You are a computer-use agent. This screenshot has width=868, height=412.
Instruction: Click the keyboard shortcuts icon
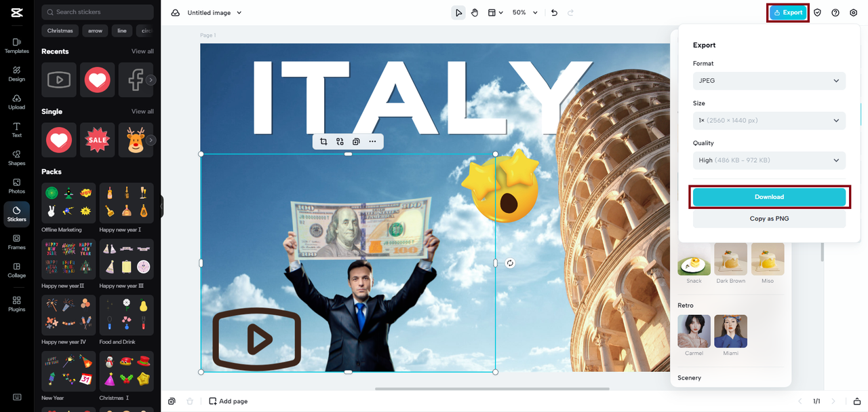coord(16,397)
